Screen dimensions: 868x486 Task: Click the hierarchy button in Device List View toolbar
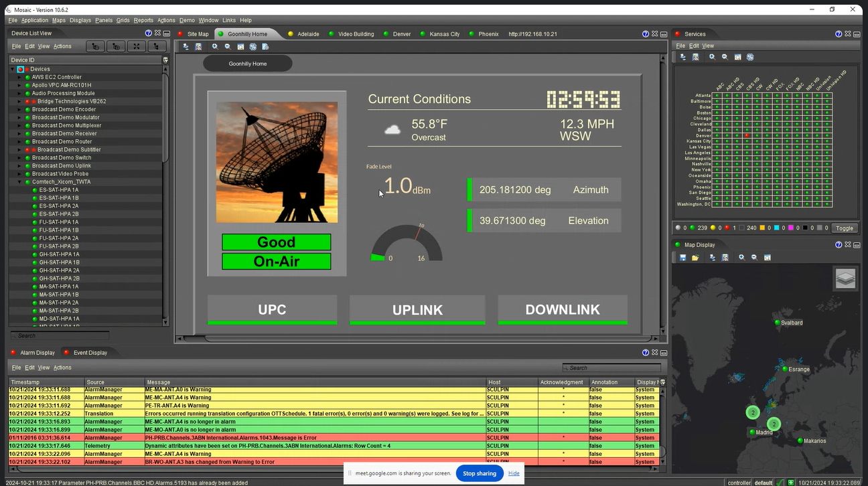coord(157,46)
